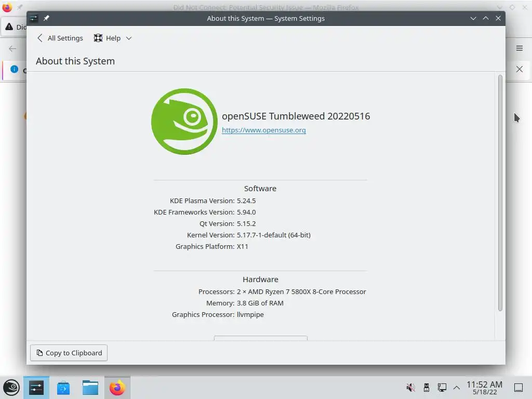Click the Show Desktop icon
Viewport: 532px width, 399px height.
(518, 388)
